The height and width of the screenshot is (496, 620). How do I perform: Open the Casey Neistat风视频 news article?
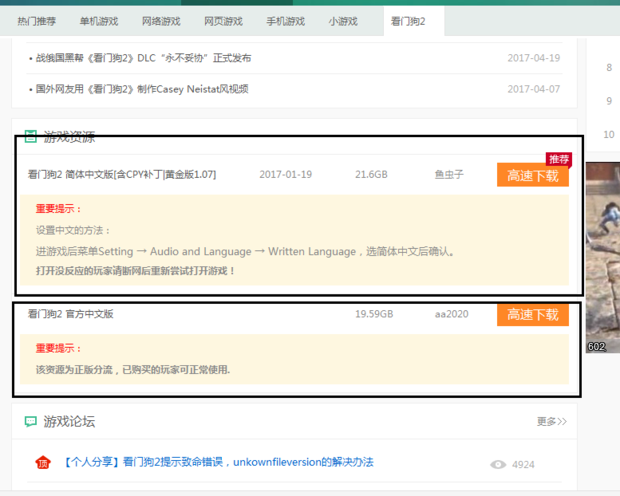[x=142, y=89]
